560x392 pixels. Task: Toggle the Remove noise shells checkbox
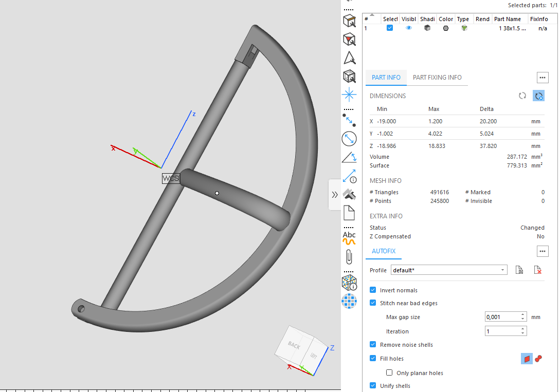[373, 345]
